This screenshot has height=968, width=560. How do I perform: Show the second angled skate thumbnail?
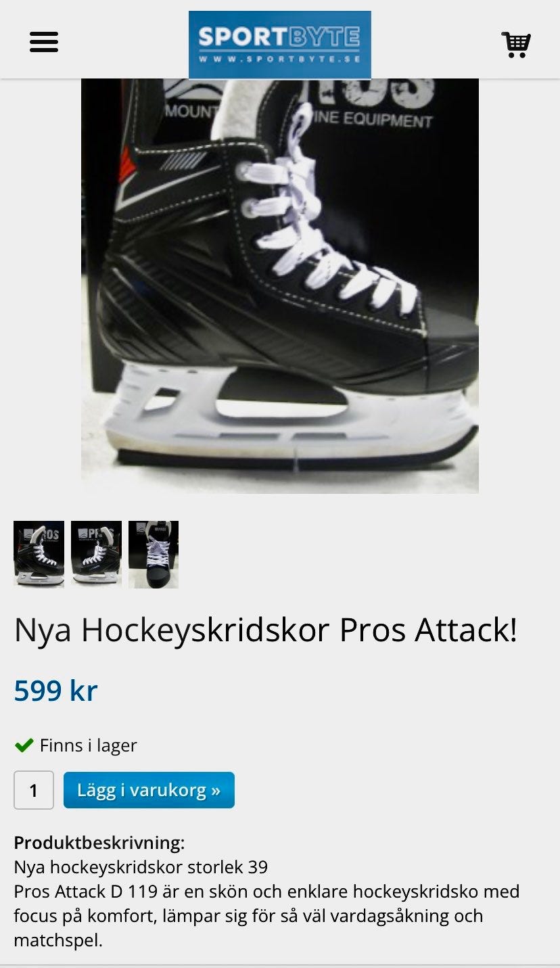pyautogui.click(x=96, y=554)
